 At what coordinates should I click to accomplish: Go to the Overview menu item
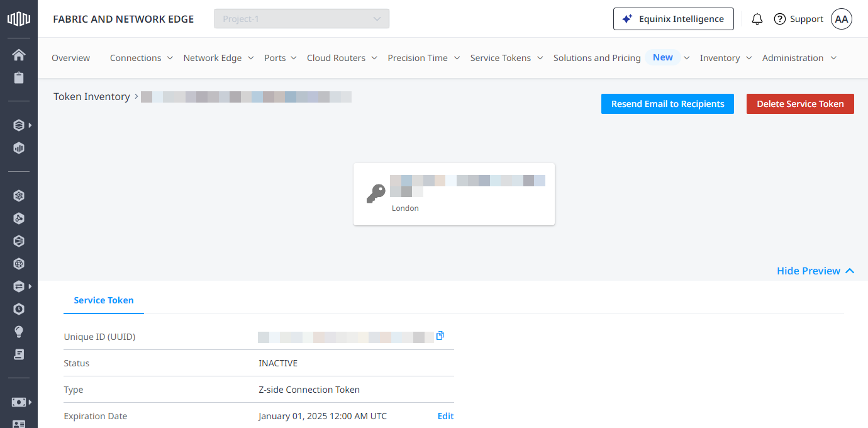70,58
